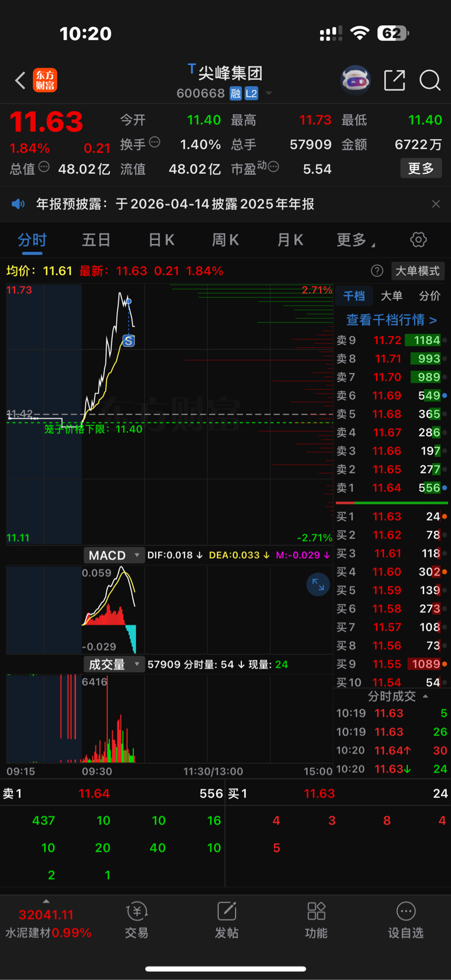Select 买9 price 11.55 row
The image size is (451, 980).
[x=392, y=664]
